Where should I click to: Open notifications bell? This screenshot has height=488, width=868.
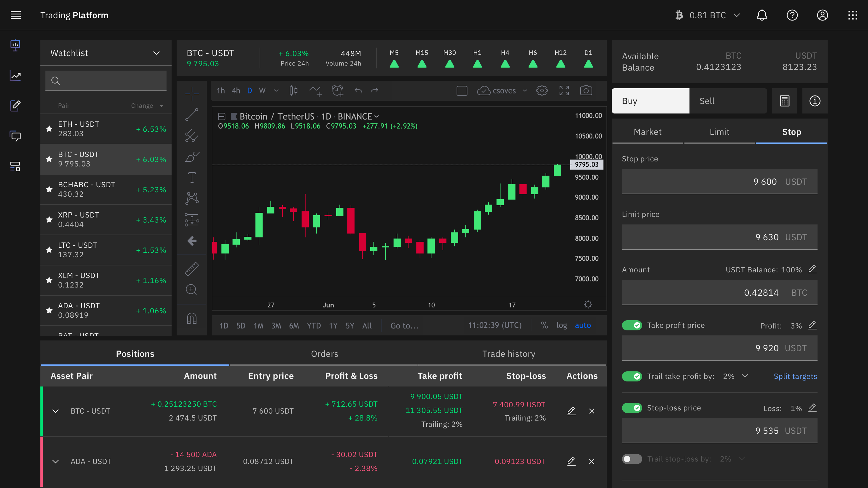[762, 15]
